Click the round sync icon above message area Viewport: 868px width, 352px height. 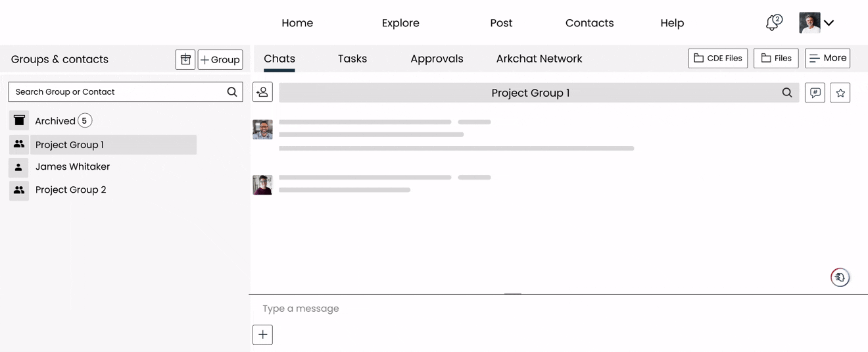[x=840, y=277]
